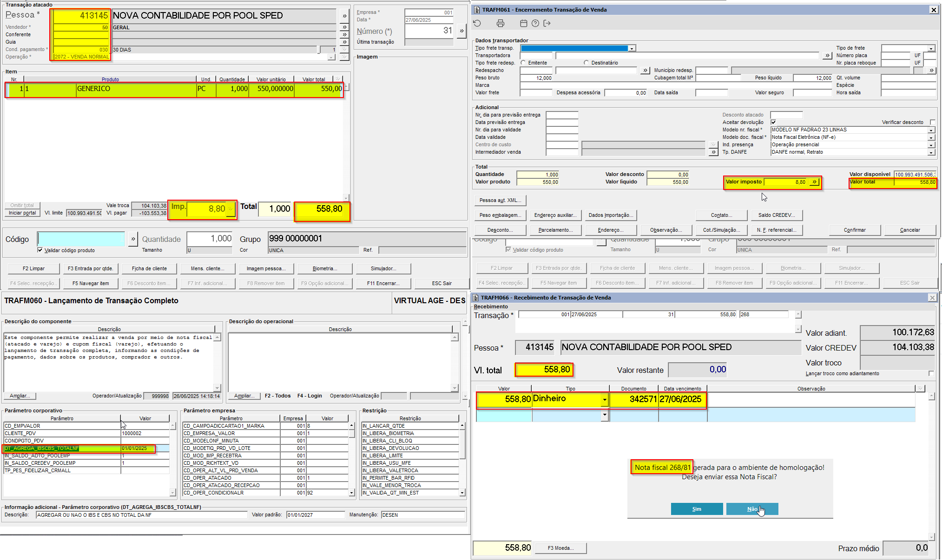Open the Valor imposto details arrow
942x560 pixels.
[814, 182]
